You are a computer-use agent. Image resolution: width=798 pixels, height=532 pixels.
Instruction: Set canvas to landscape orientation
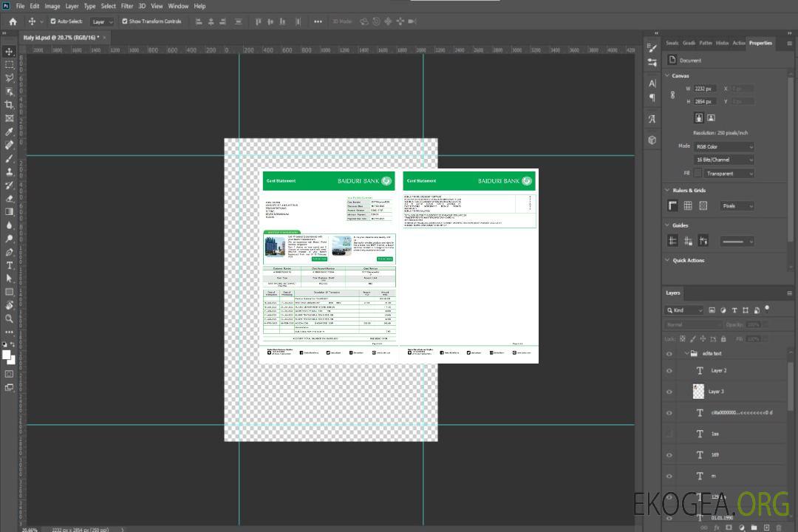[x=711, y=117]
